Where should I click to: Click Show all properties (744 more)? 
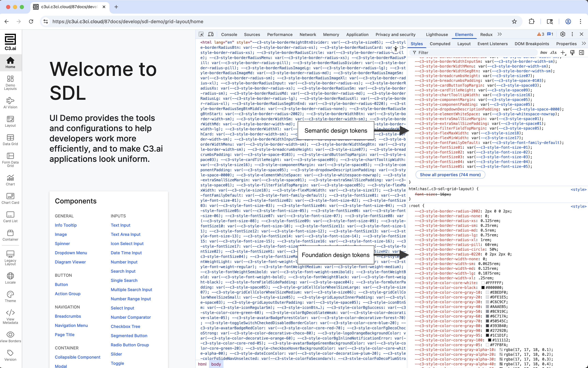(x=450, y=175)
